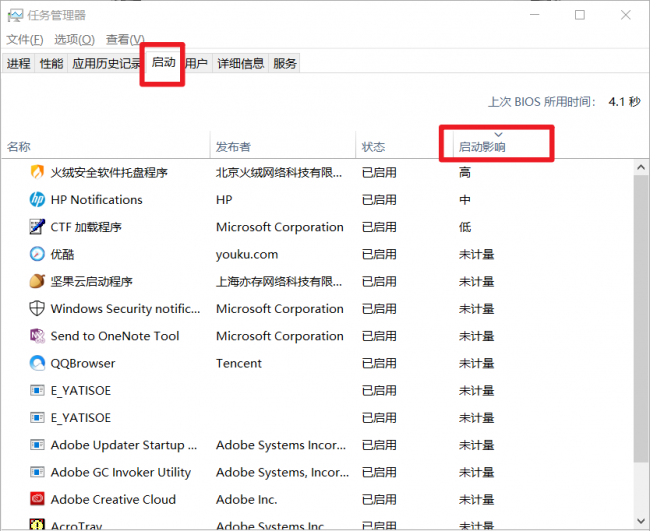Viewport: 650px width, 531px height.
Task: Open the 选项(O) menu
Action: pyautogui.click(x=75, y=40)
